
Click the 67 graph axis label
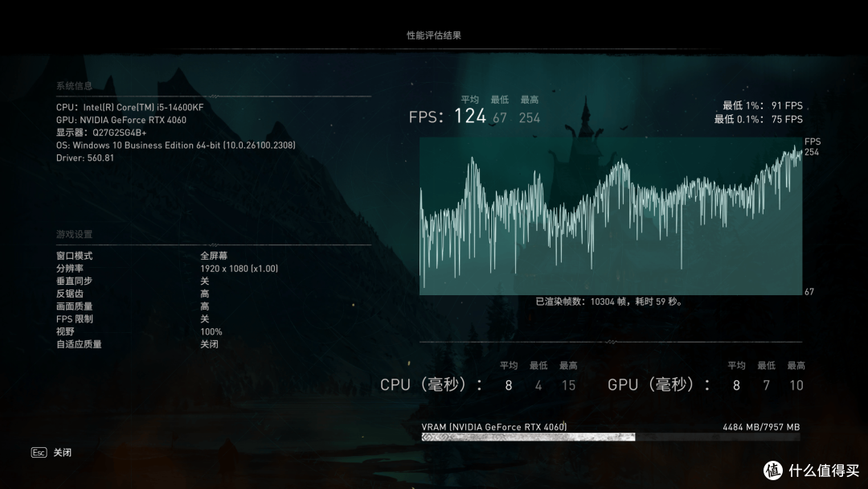(x=809, y=292)
